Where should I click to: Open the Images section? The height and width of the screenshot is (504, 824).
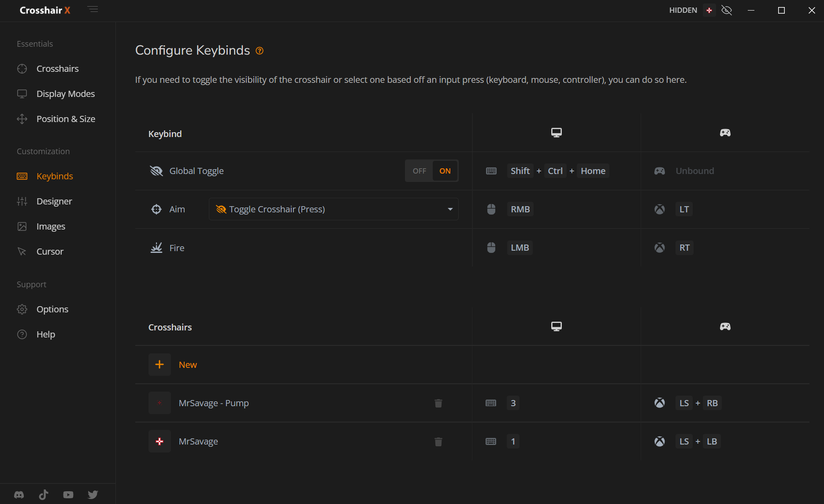[x=50, y=226]
